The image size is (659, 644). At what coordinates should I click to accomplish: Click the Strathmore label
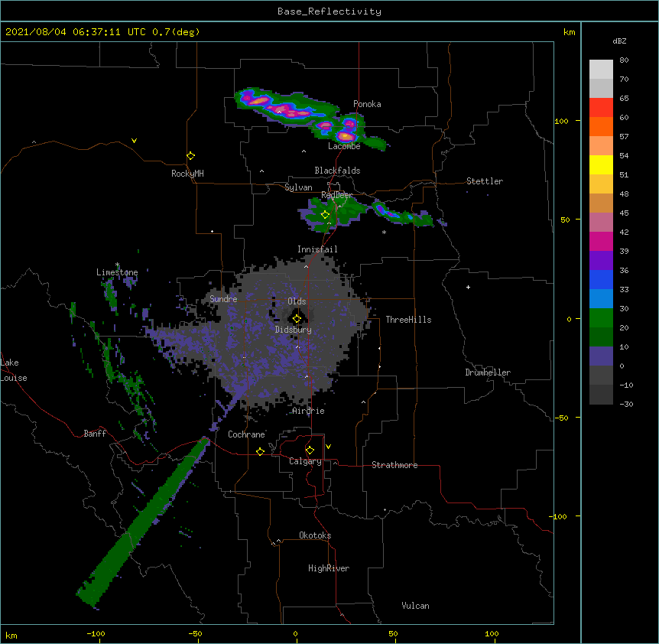[394, 465]
